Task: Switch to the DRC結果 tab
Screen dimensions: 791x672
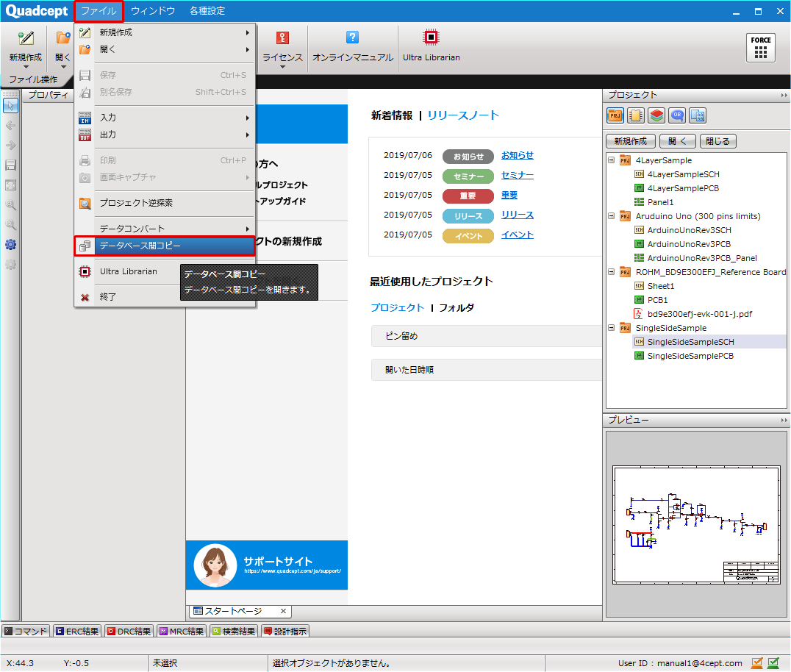Action: [129, 631]
